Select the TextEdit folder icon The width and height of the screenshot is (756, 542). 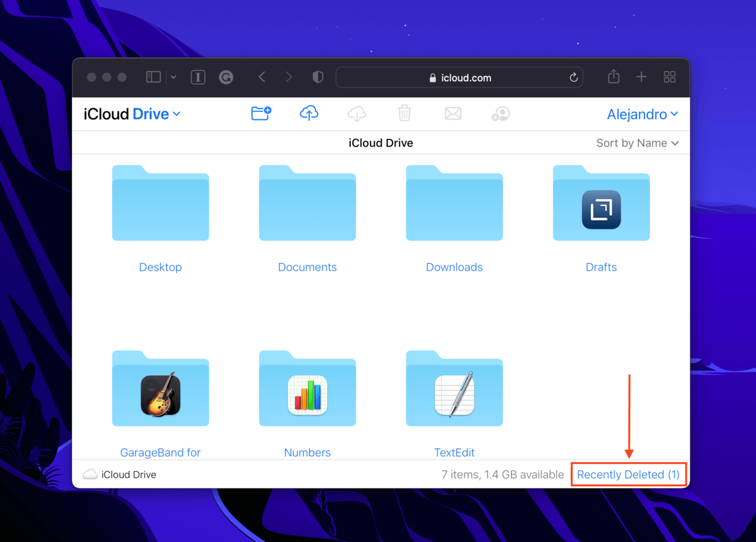tap(454, 388)
